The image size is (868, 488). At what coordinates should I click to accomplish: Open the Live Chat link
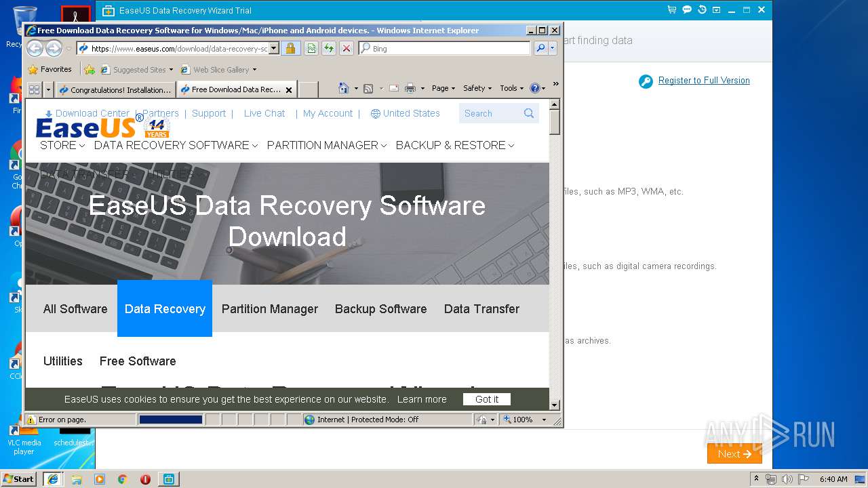pyautogui.click(x=264, y=113)
